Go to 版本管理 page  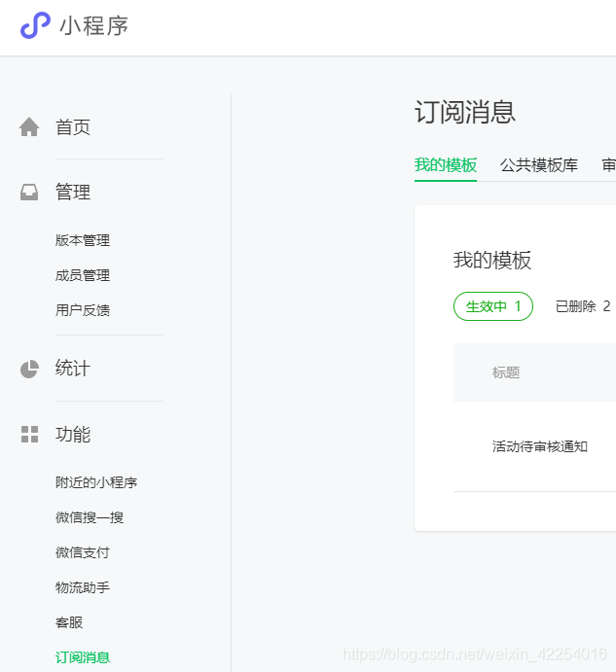point(83,240)
